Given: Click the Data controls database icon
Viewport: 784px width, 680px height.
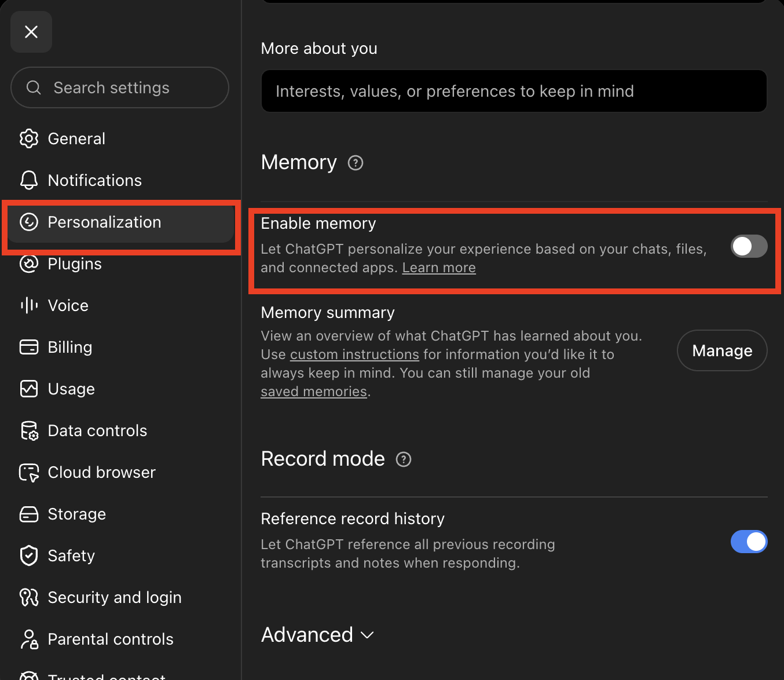Looking at the screenshot, I should 29,430.
